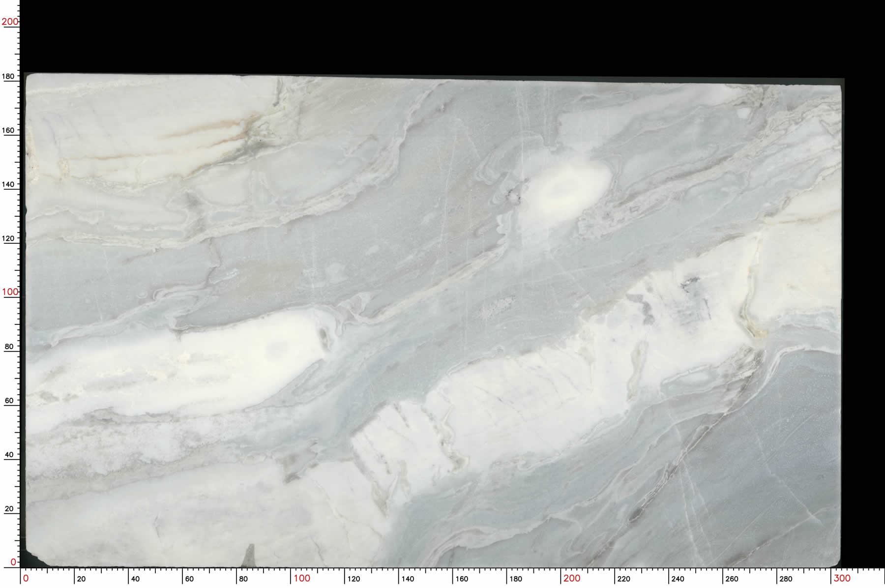Click the red 200 label on vertical ruler

pos(9,22)
